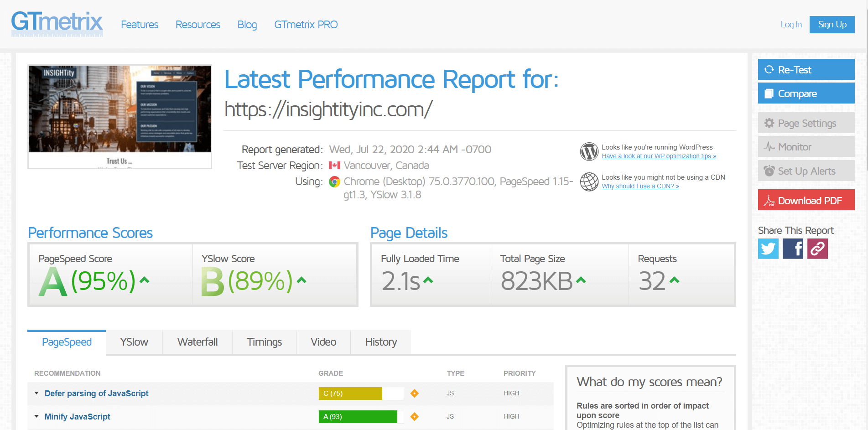Click the GRADE column header
The height and width of the screenshot is (430, 868).
tap(331, 373)
